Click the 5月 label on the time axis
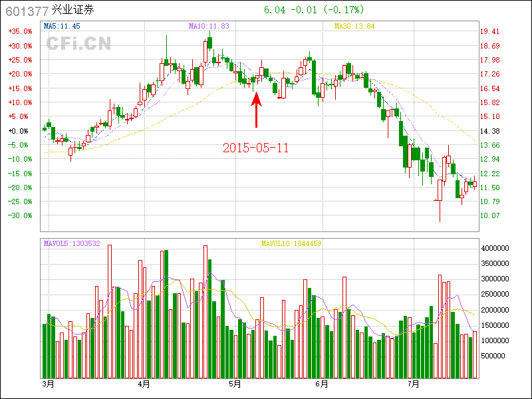Viewport: 532px width, 399px height. 235,384
